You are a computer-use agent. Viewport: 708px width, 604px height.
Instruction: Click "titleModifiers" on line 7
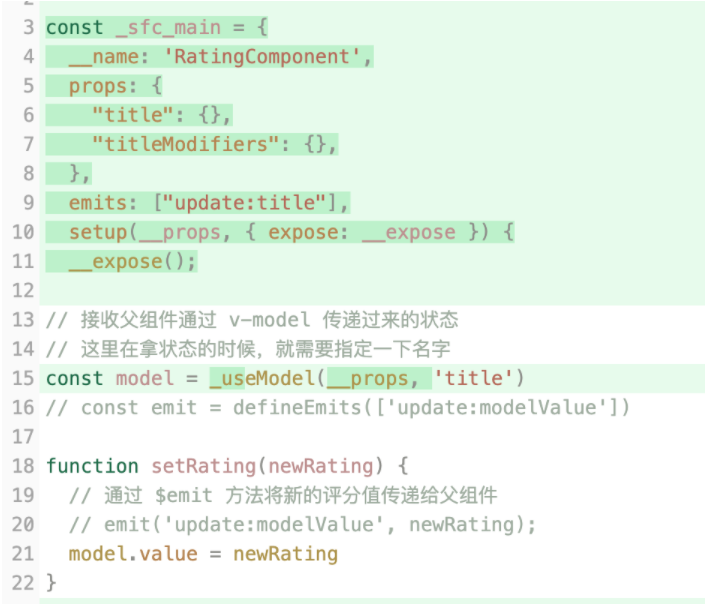coord(186,144)
